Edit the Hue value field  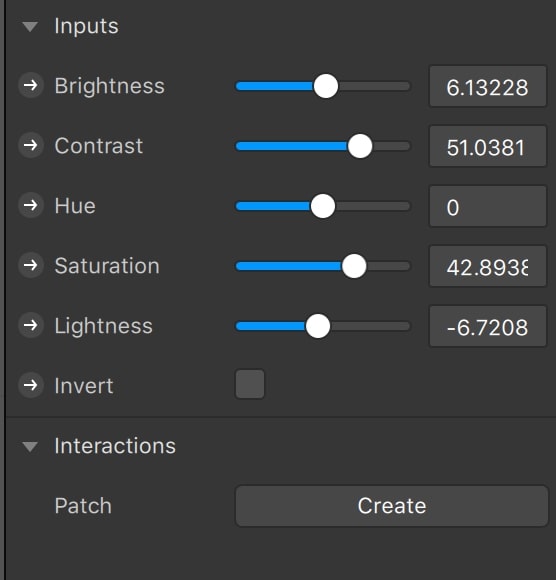(x=488, y=206)
